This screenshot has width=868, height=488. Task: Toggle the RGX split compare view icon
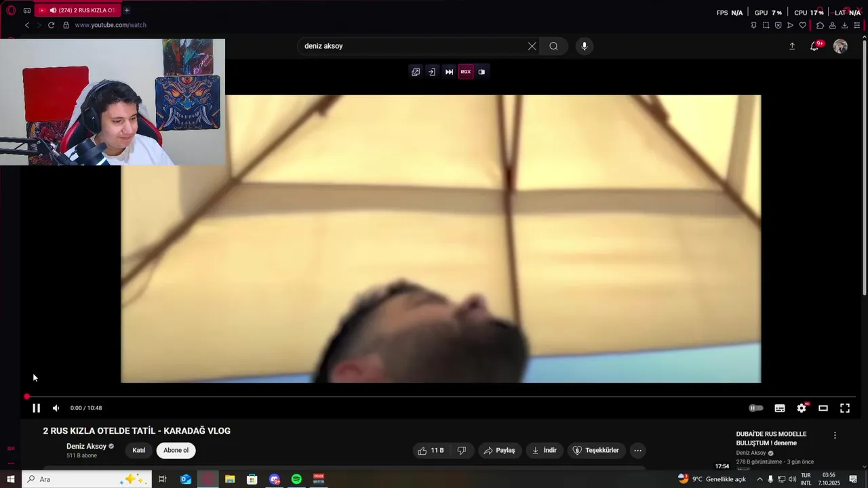481,72
